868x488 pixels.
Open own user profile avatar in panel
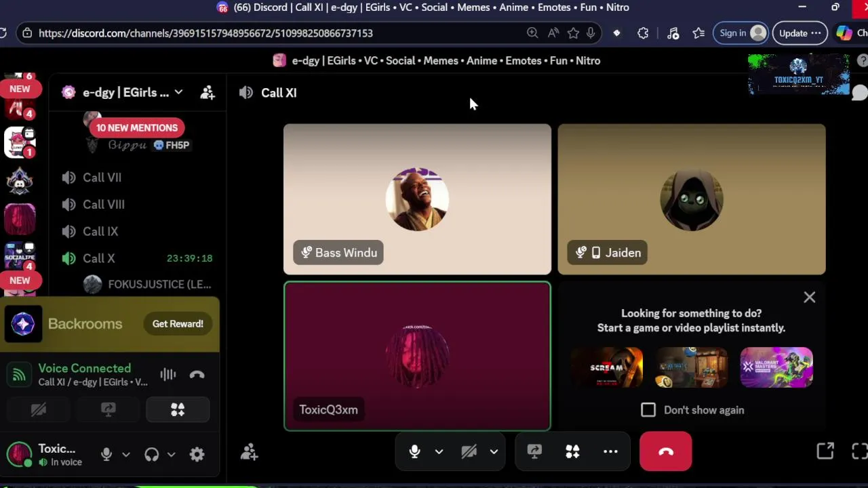click(19, 455)
